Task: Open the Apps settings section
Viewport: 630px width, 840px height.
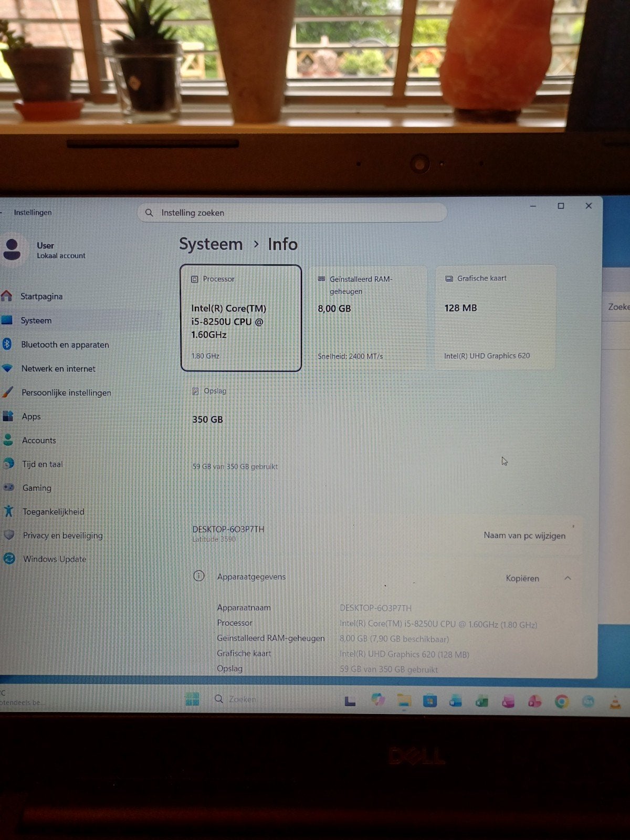Action: coord(31,416)
